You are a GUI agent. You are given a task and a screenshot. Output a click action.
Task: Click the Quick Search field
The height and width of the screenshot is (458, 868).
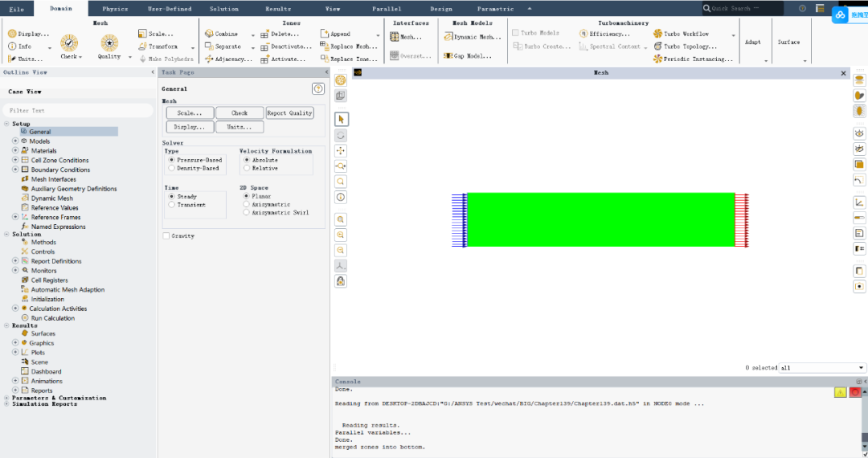[x=743, y=8]
